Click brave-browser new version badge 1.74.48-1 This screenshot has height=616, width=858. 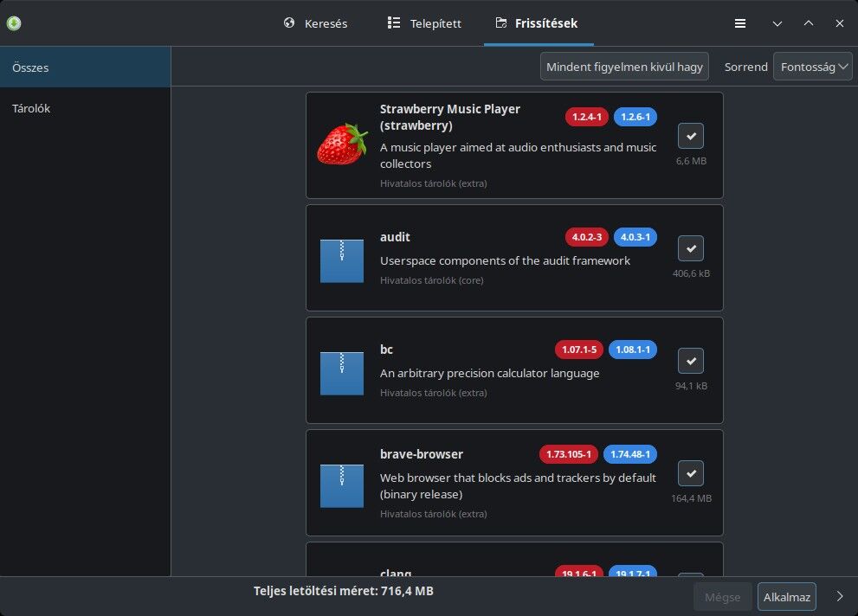[x=629, y=454]
